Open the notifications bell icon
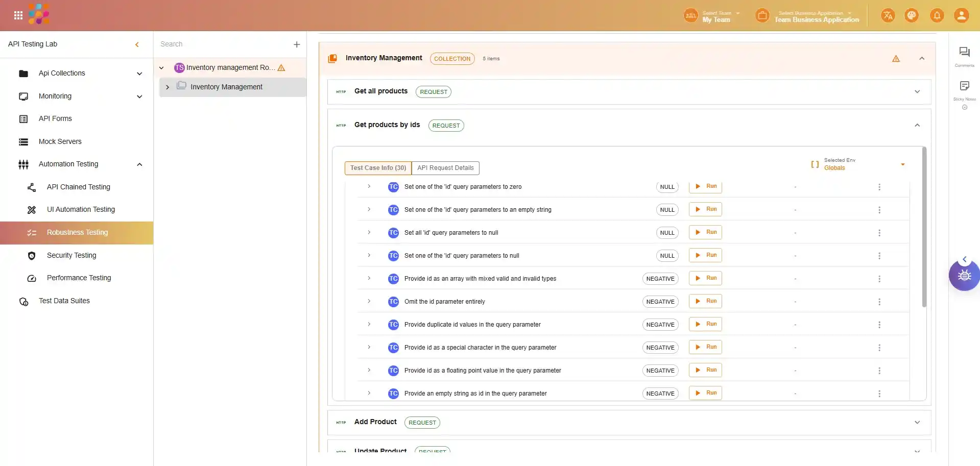This screenshot has height=466, width=980. (x=937, y=15)
